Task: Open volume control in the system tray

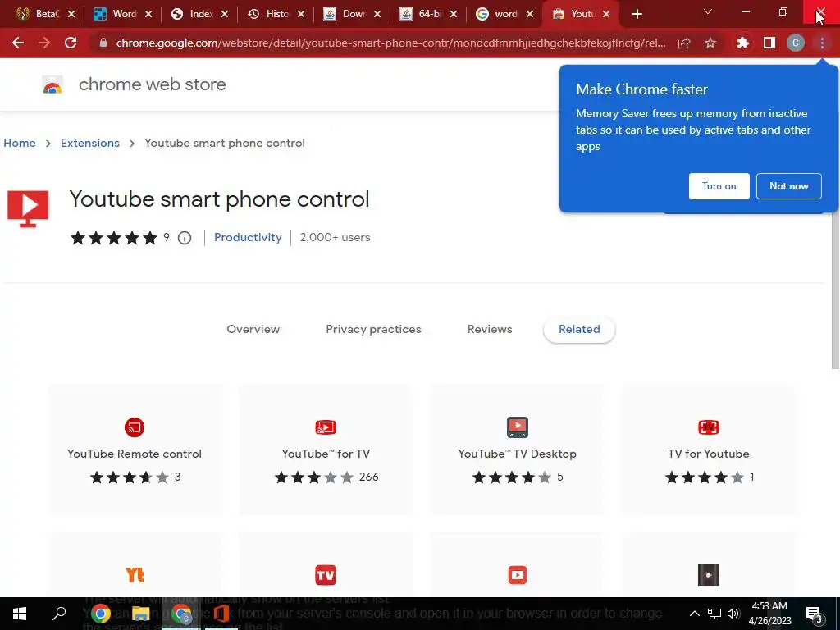Action: pyautogui.click(x=734, y=614)
